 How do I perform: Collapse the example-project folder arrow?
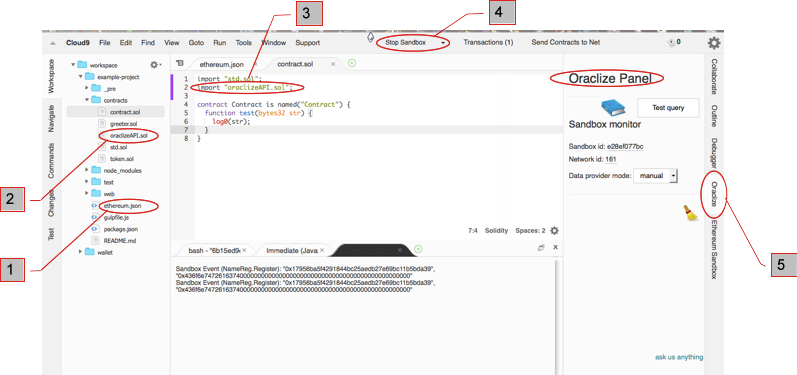80,77
